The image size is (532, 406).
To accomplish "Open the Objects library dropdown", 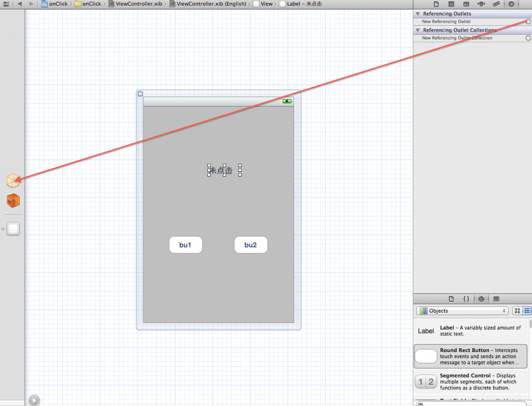I will pos(462,310).
